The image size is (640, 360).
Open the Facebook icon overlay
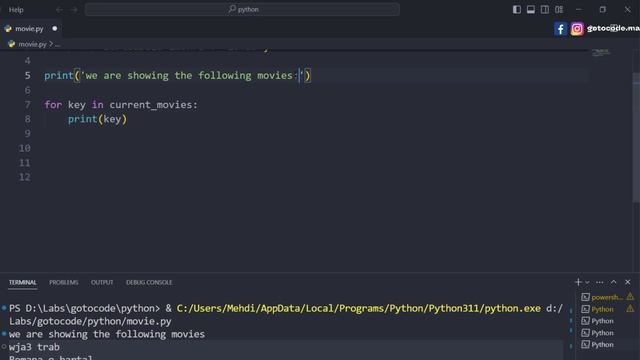pos(560,29)
